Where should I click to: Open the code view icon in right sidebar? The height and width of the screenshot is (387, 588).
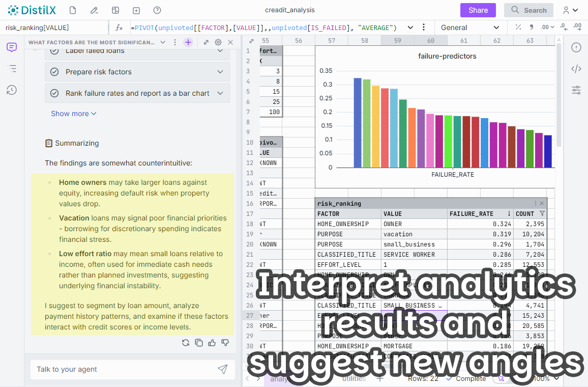[x=576, y=69]
